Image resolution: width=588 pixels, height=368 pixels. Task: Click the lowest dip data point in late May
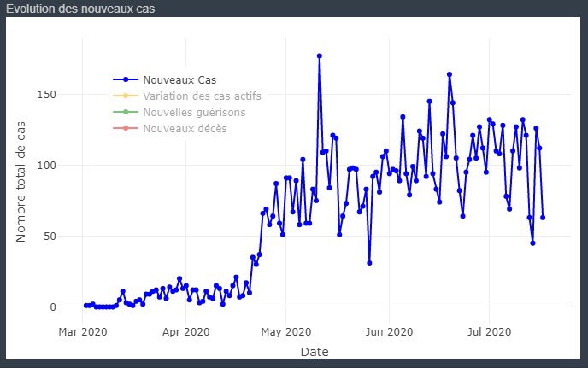369,263
